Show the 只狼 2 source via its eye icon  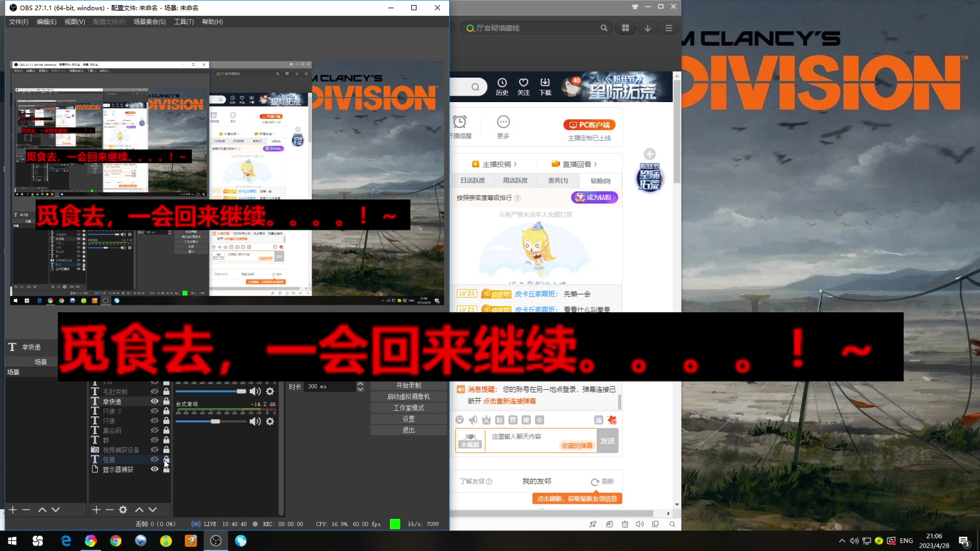[x=154, y=411]
